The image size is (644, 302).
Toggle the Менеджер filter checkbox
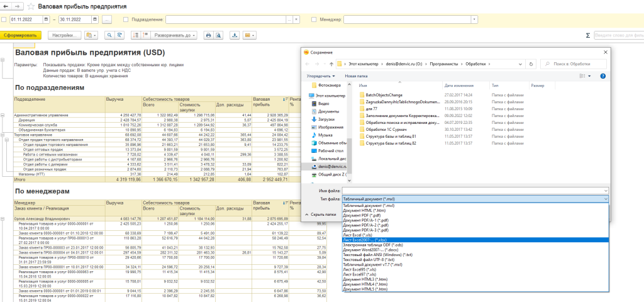314,20
